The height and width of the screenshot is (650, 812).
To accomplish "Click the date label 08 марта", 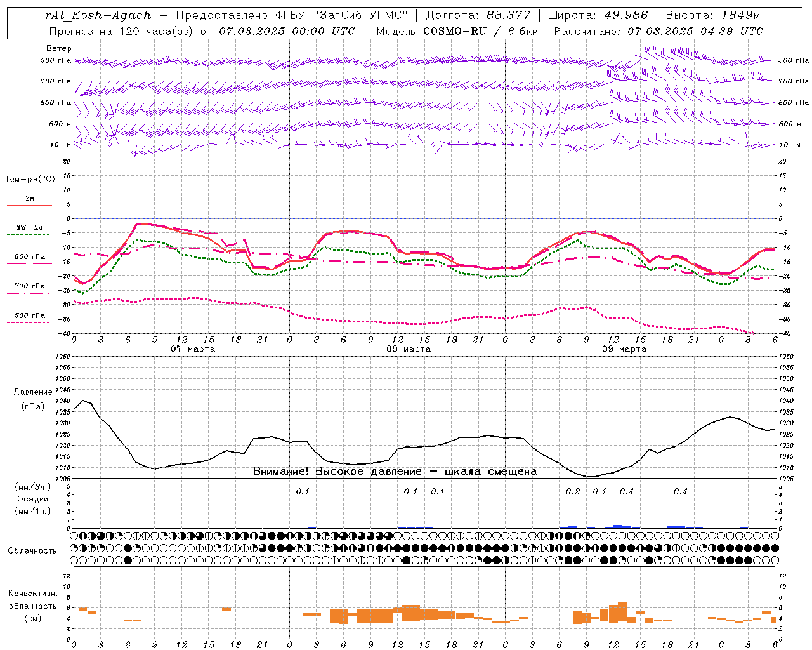I will click(409, 349).
